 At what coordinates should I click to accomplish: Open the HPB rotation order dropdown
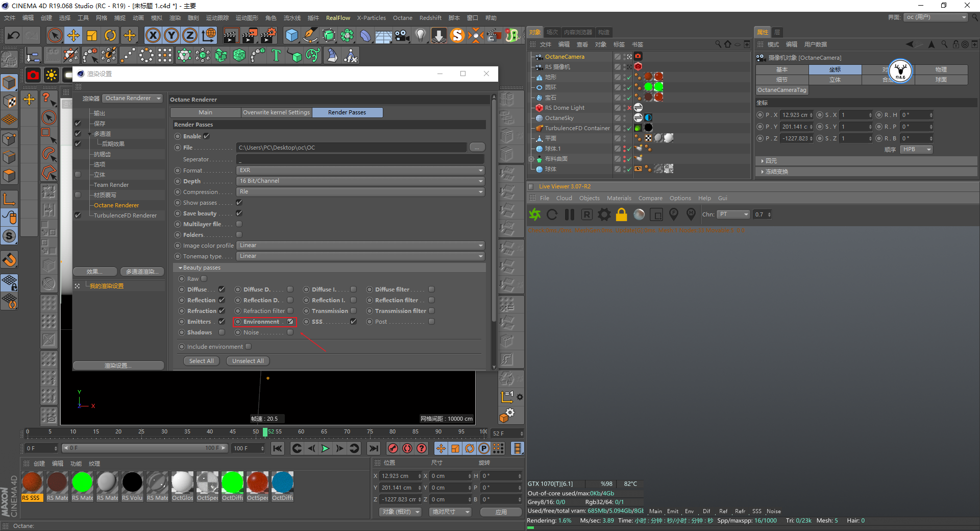[x=916, y=150]
